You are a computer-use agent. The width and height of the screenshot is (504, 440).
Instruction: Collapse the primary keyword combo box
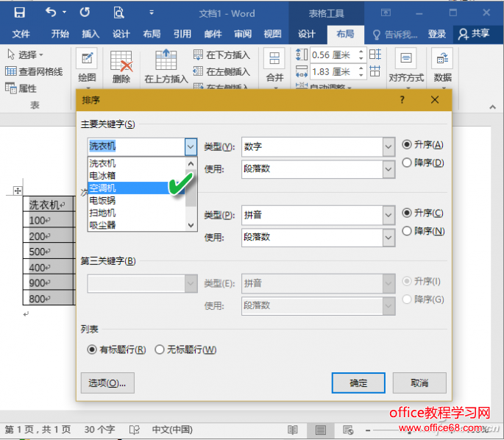[x=191, y=146]
